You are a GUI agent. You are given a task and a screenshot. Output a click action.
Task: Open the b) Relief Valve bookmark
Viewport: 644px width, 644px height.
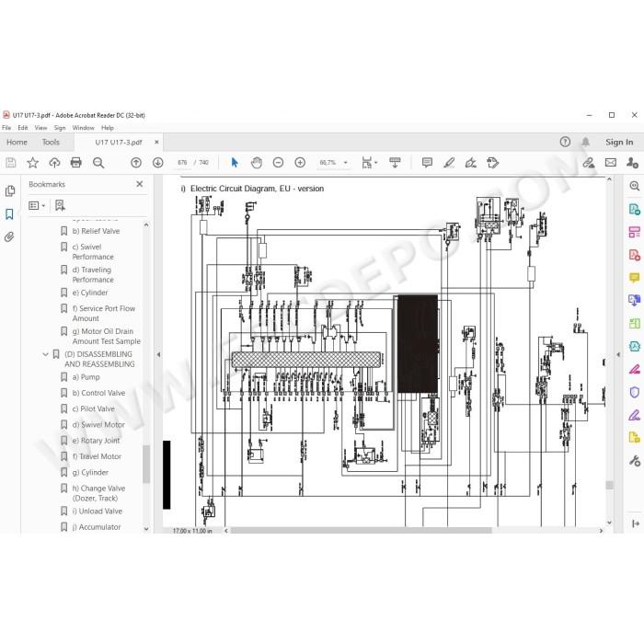pyautogui.click(x=96, y=231)
